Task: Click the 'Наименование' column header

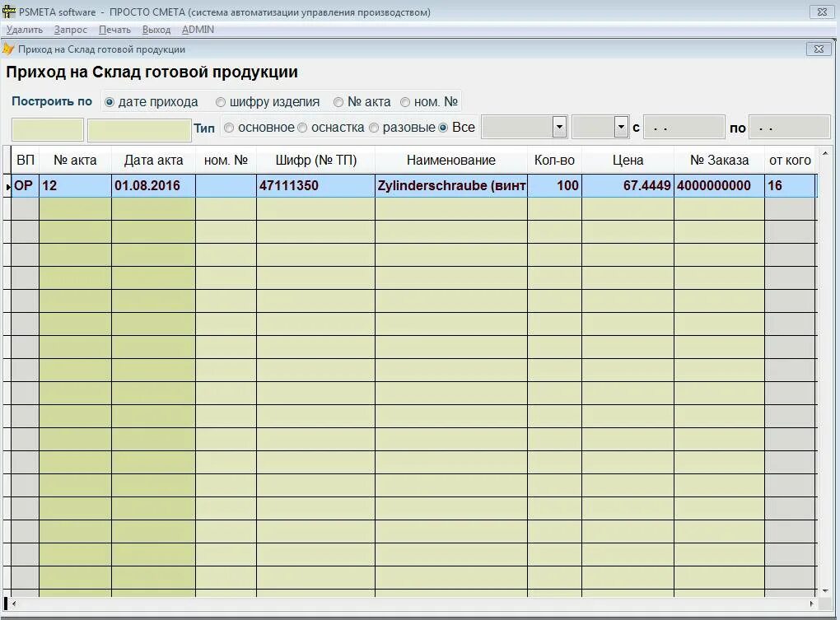Action: pyautogui.click(x=451, y=160)
